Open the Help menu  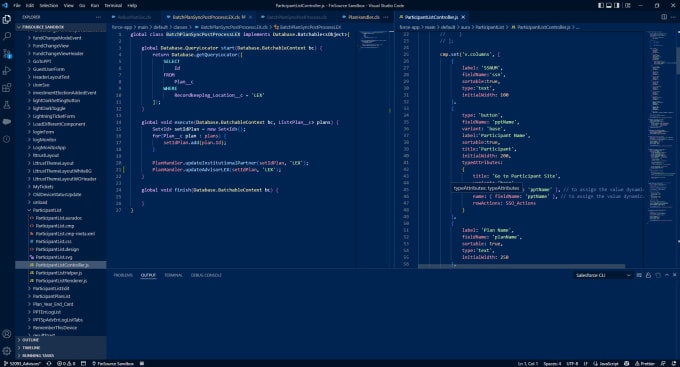(132, 6)
